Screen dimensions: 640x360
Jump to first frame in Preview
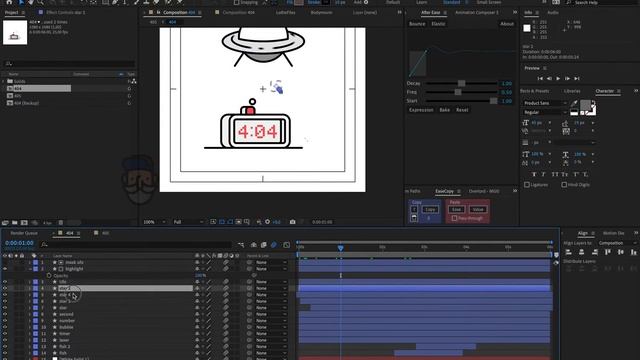pyautogui.click(x=540, y=78)
